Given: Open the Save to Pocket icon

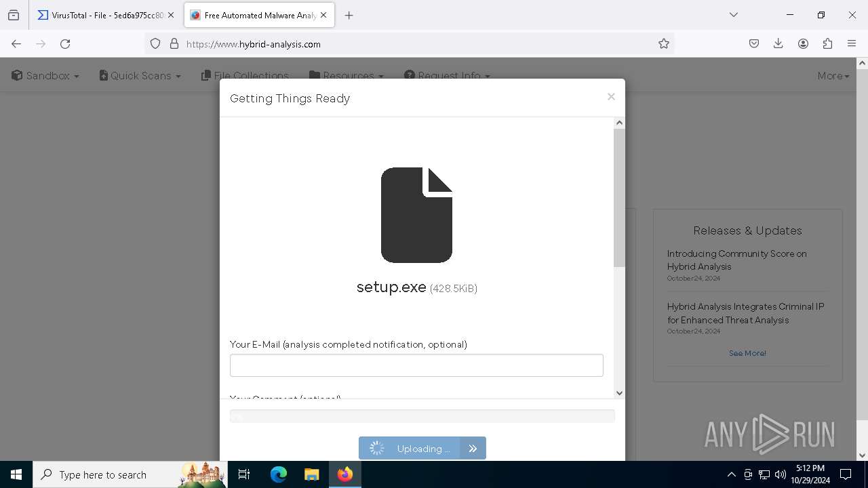Looking at the screenshot, I should (x=754, y=43).
